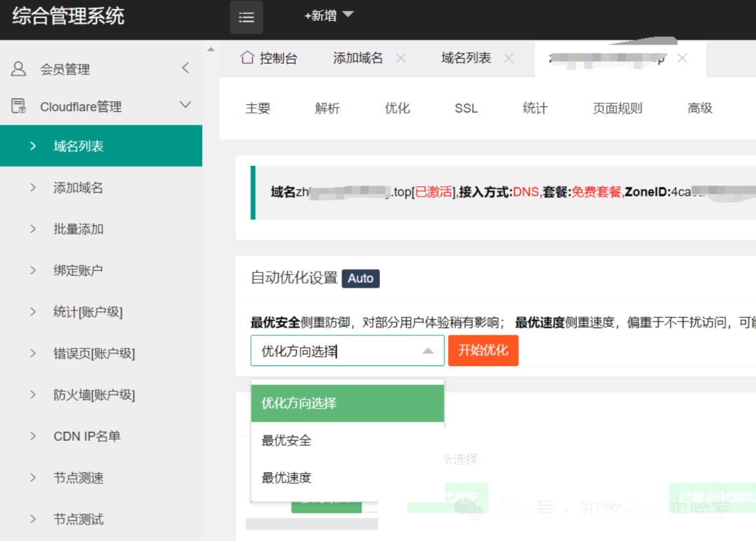The height and width of the screenshot is (541, 756).
Task: Open the 页面规则 section tab
Action: click(617, 108)
